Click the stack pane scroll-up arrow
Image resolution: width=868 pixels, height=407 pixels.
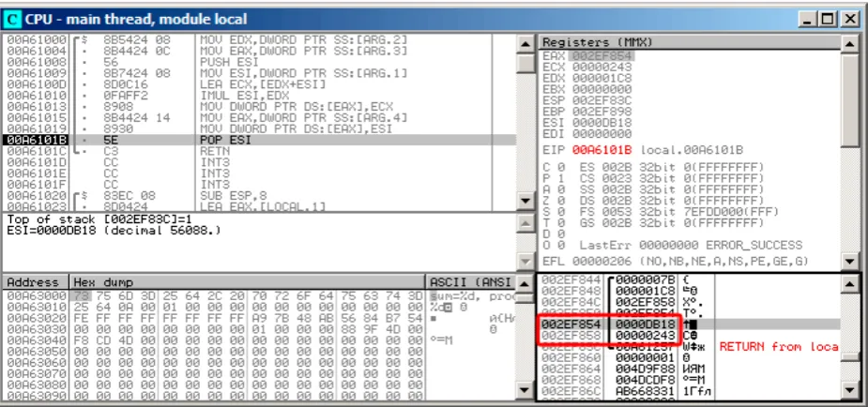coord(850,284)
